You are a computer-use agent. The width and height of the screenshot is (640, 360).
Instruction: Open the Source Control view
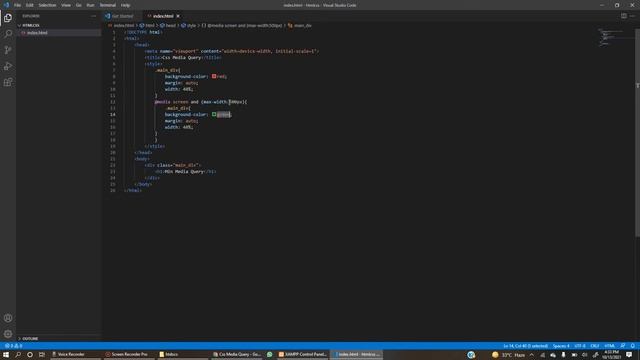point(8,50)
